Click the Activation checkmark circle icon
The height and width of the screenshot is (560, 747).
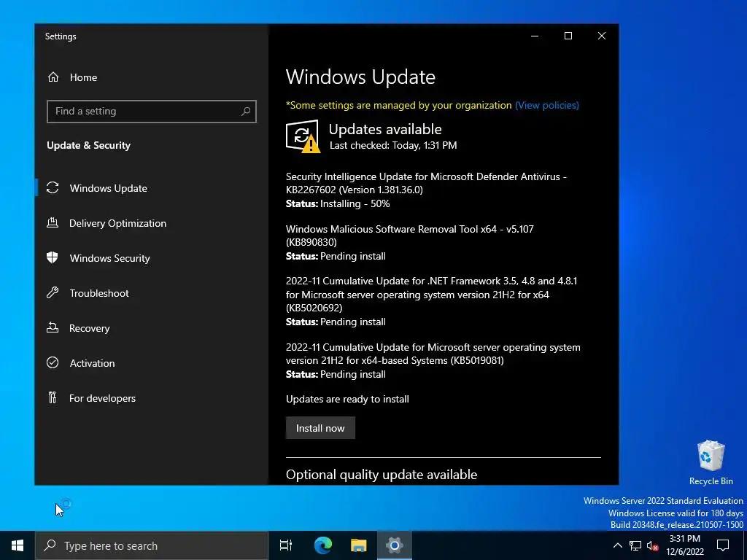(53, 363)
